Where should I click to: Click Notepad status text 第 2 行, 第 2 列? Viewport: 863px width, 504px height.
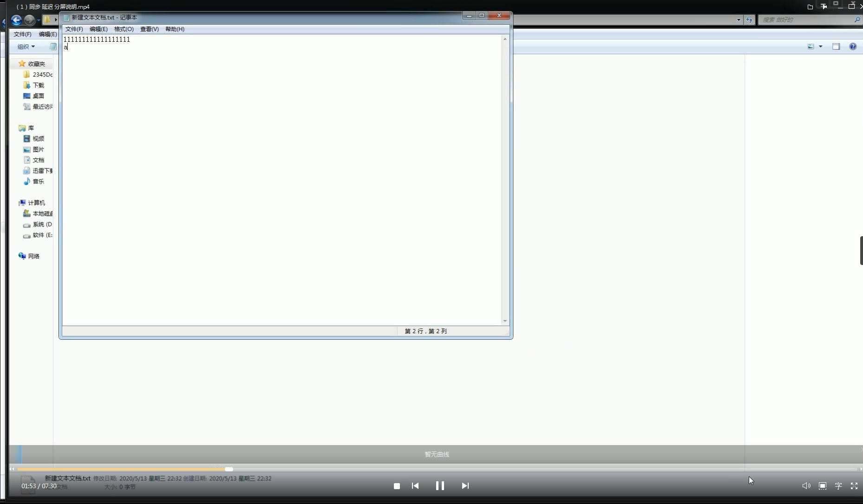425,331
